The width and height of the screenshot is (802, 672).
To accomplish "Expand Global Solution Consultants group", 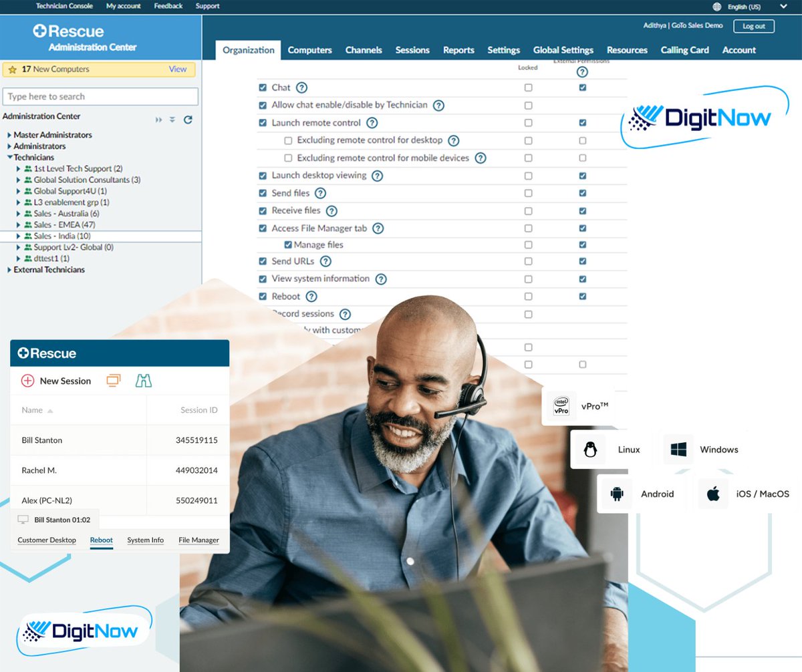I will (19, 180).
